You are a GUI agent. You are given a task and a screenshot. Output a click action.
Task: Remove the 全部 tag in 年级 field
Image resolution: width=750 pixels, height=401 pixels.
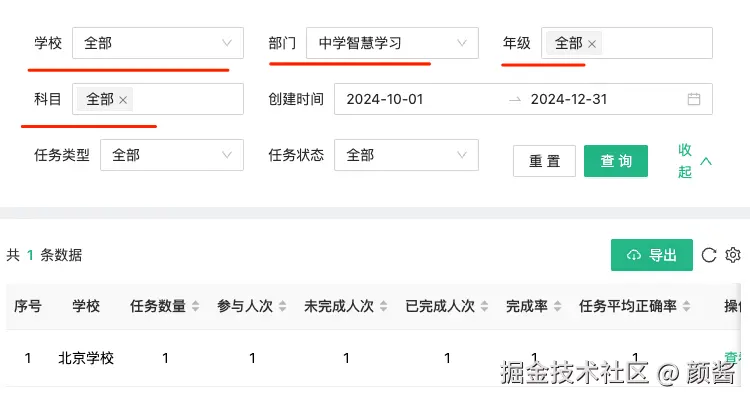(592, 44)
